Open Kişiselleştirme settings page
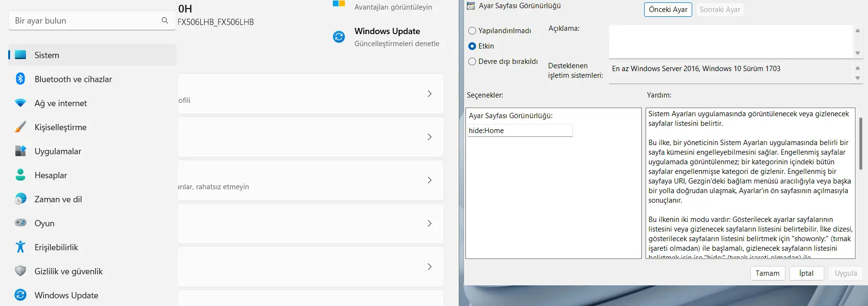 coord(92,127)
